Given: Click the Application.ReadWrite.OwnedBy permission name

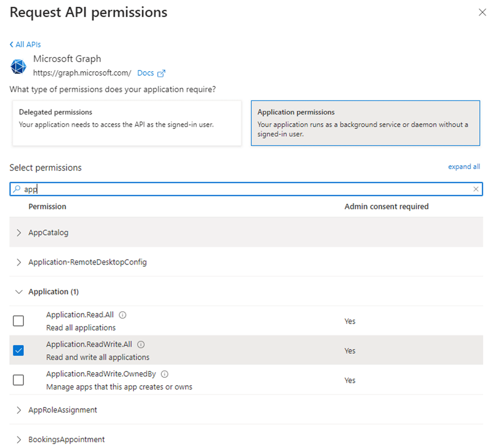Looking at the screenshot, I should pos(101,374).
